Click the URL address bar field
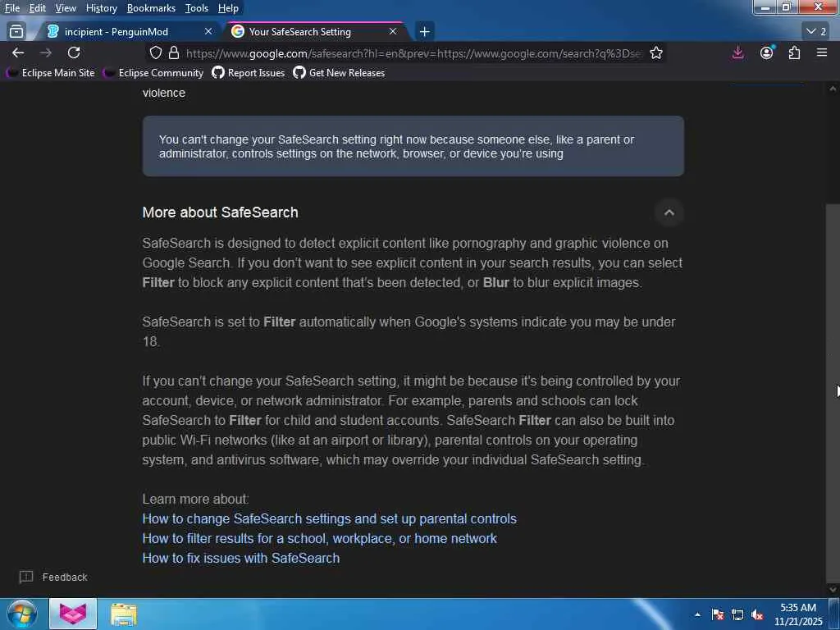Viewport: 840px width, 630px height. pyautogui.click(x=413, y=53)
